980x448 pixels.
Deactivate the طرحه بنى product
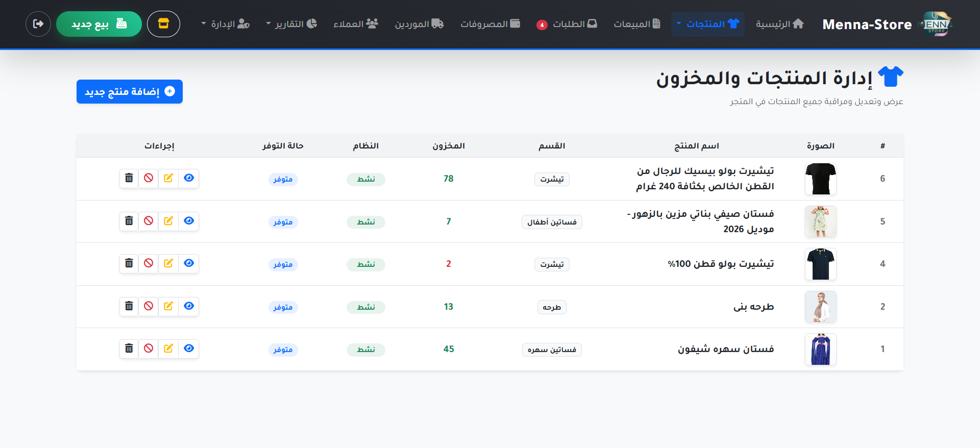pyautogui.click(x=149, y=306)
